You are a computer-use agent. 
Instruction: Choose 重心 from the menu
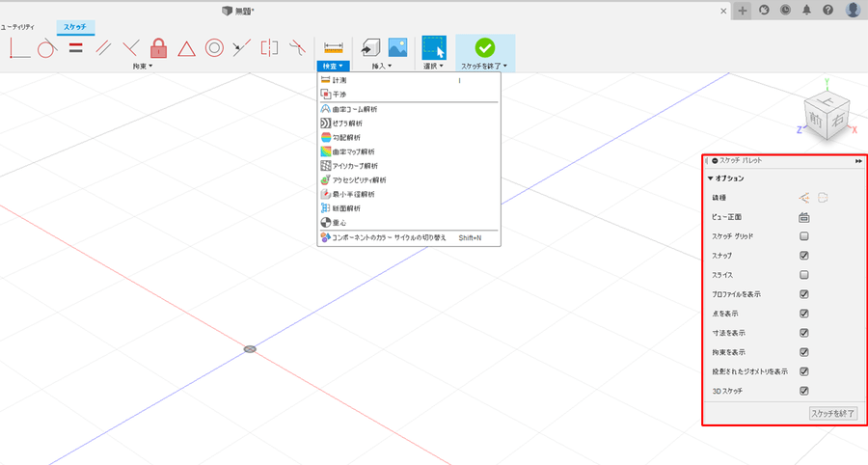coord(409,223)
